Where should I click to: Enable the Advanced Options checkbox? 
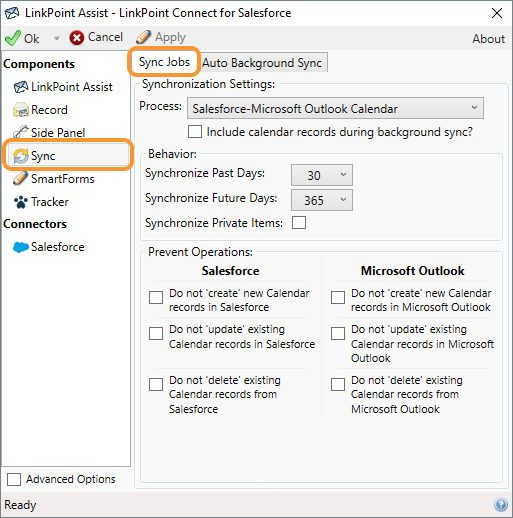pyautogui.click(x=14, y=479)
